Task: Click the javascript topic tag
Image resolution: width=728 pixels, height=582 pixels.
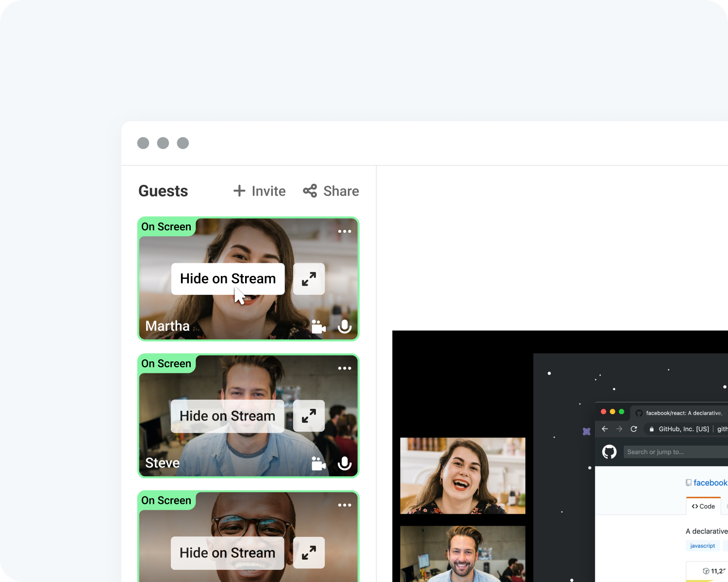Action: click(702, 546)
